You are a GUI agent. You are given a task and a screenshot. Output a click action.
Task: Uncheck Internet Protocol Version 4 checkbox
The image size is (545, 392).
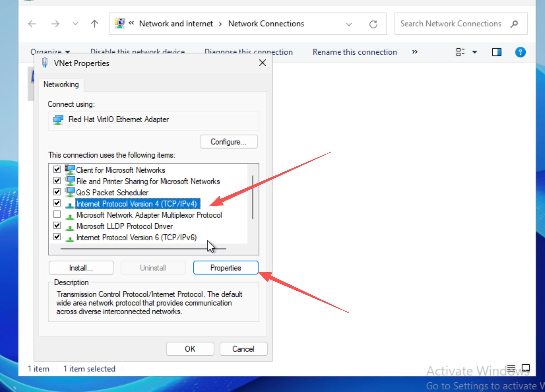point(57,203)
